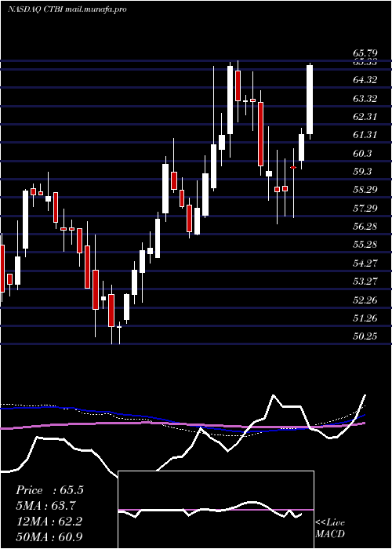Click the 56.28 price axis label
Image resolution: width=392 pixels, height=549 pixels.
[365, 227]
